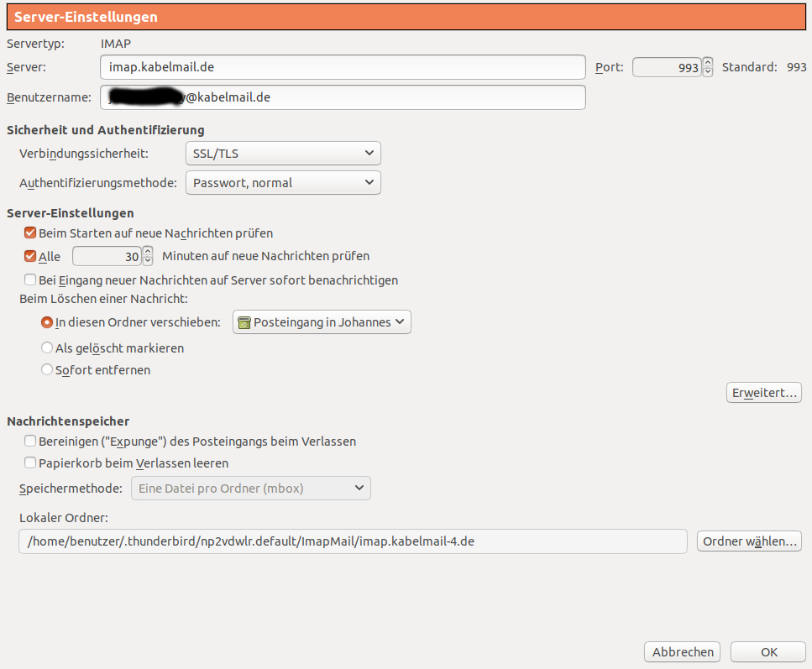Click Abbrechen to cancel
Viewport: 812px width, 669px height.
(683, 652)
